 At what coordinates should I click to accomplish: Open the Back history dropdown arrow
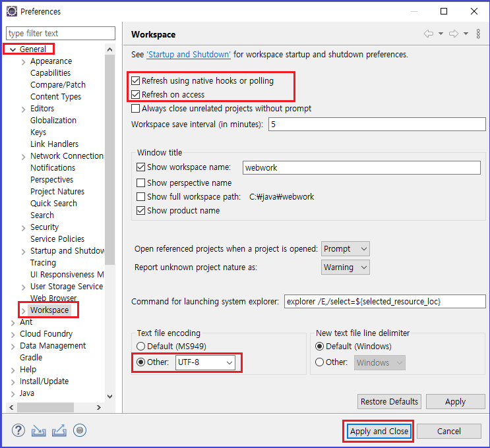(x=441, y=34)
